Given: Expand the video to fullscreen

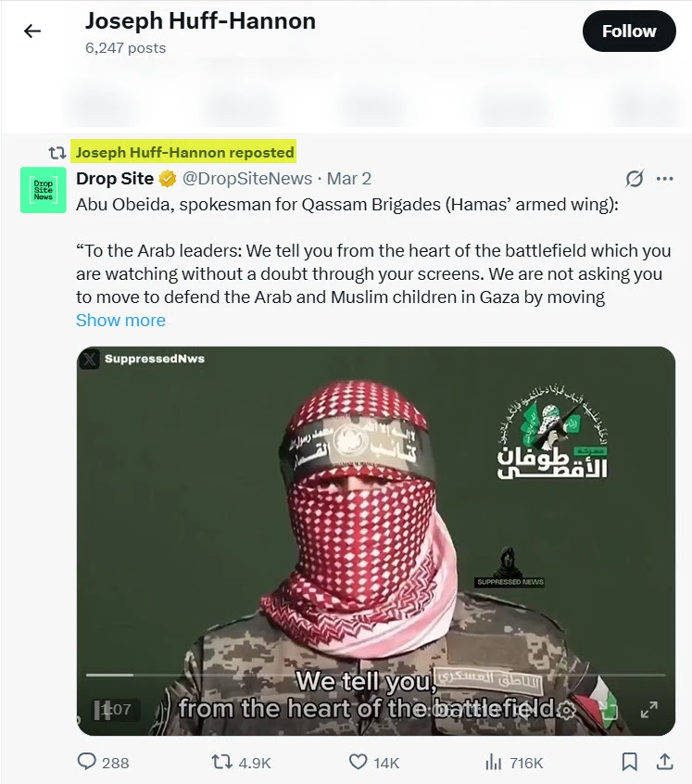Looking at the screenshot, I should tap(649, 710).
